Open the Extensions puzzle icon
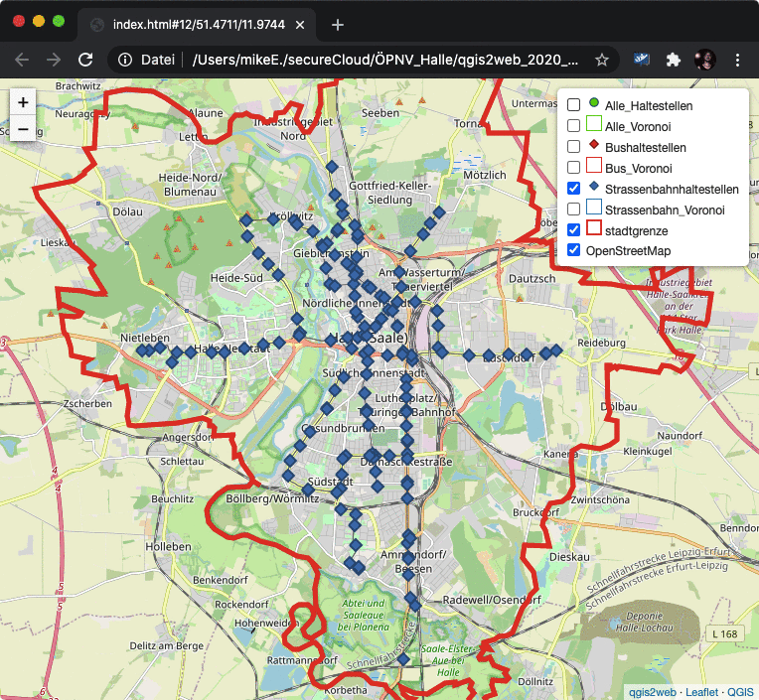 [x=674, y=60]
